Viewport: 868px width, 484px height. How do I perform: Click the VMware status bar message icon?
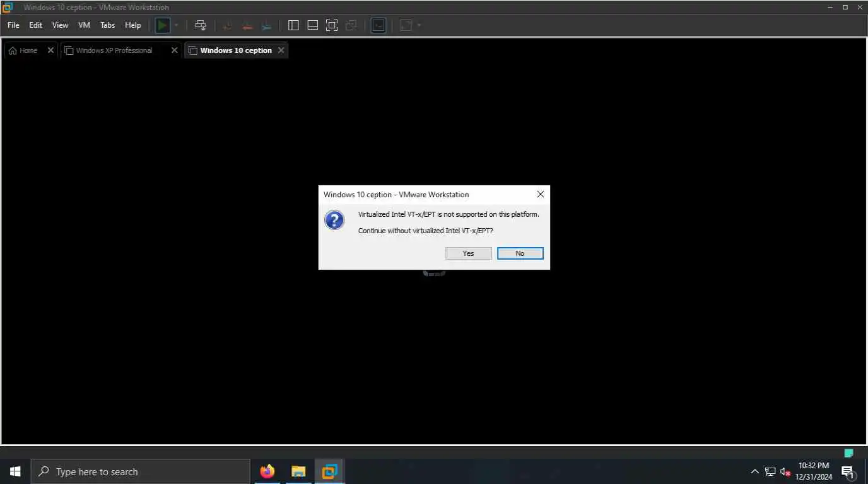(849, 453)
